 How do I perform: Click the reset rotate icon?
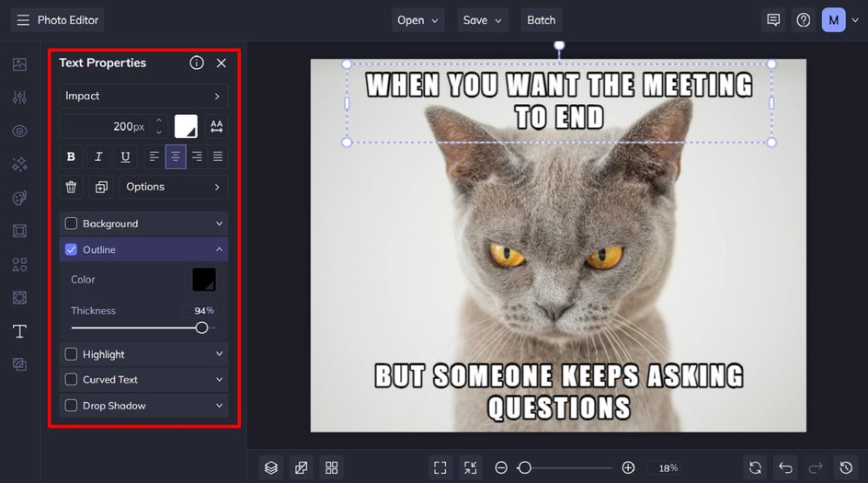755,468
